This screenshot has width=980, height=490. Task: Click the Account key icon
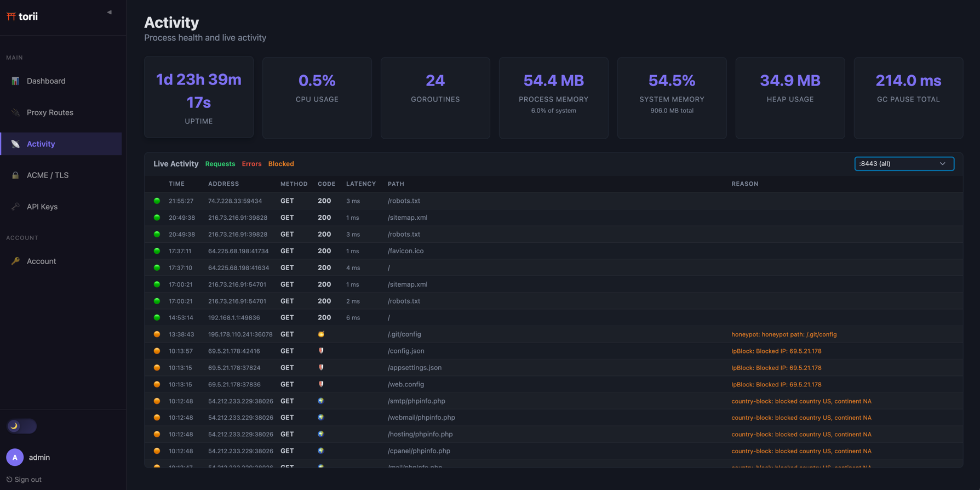coord(15,261)
